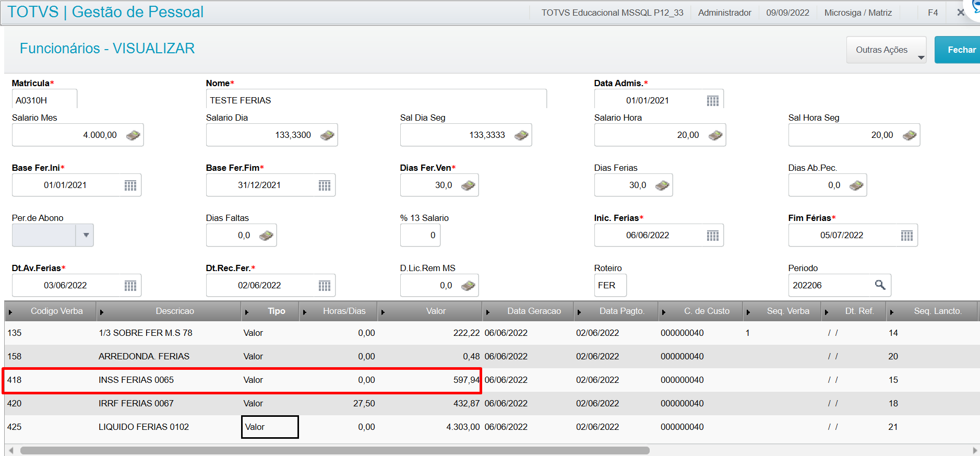Viewport: 980px width, 456px height.
Task: Click Administrador in the top bar
Action: (x=724, y=13)
